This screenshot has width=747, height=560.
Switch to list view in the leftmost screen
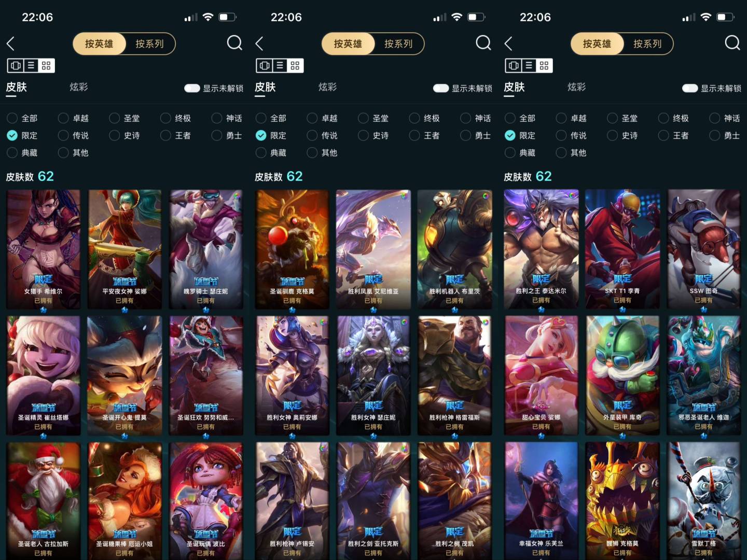(31, 65)
